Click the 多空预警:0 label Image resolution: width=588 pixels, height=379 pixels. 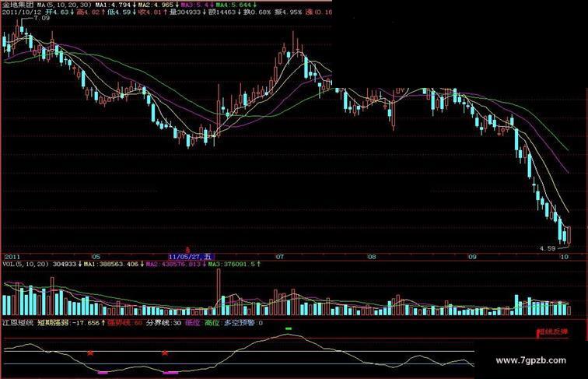pos(243,323)
